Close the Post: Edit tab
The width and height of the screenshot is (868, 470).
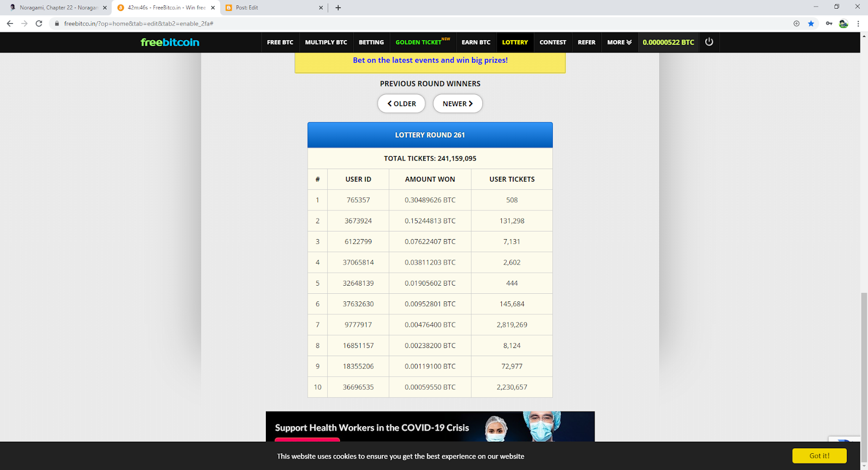(321, 8)
